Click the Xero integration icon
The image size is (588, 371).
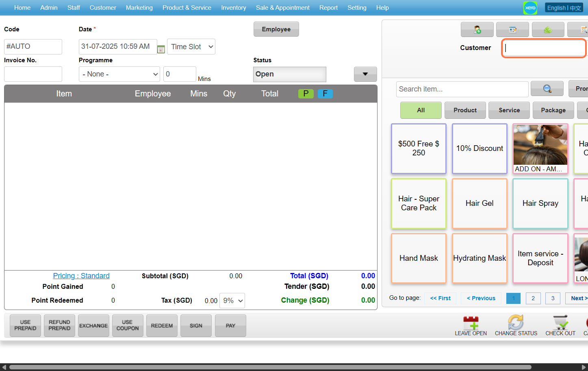(x=530, y=8)
